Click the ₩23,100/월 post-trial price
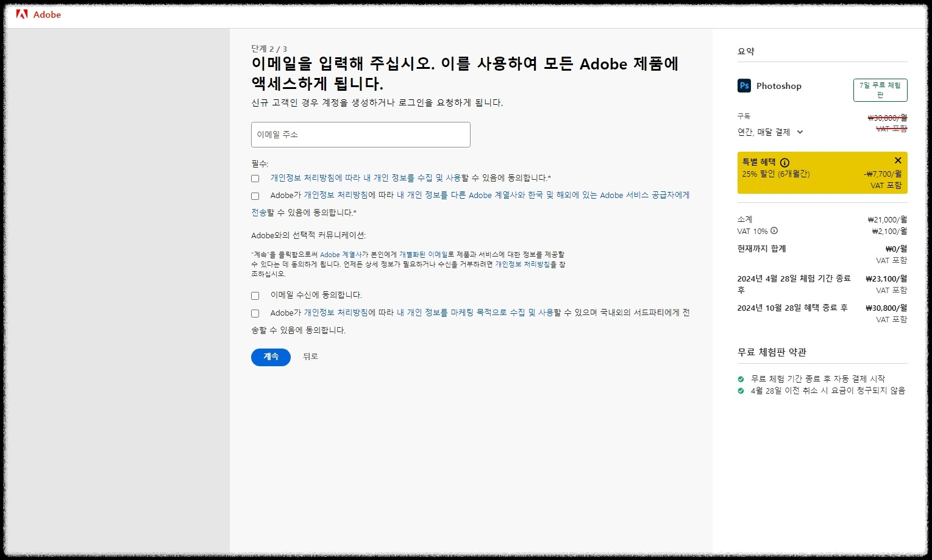Image resolution: width=932 pixels, height=560 pixels. coord(886,278)
